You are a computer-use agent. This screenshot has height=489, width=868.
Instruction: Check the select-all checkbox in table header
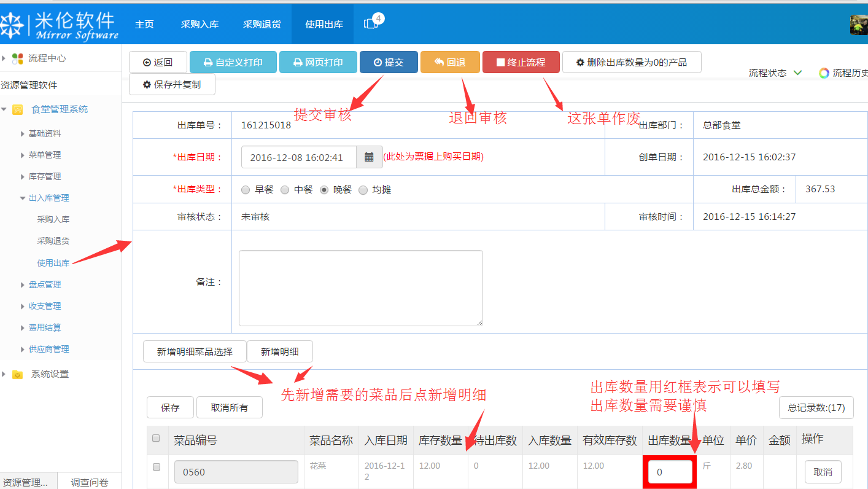point(156,437)
